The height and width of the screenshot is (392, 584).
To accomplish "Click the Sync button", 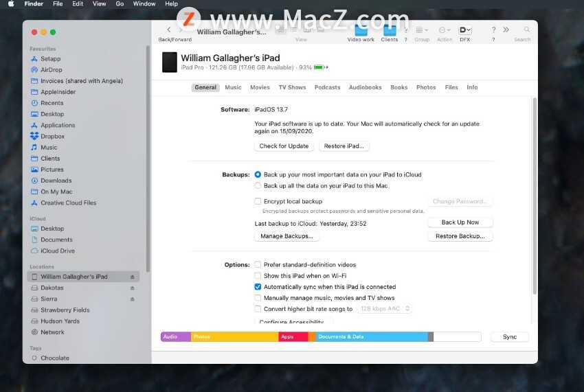I will click(510, 337).
